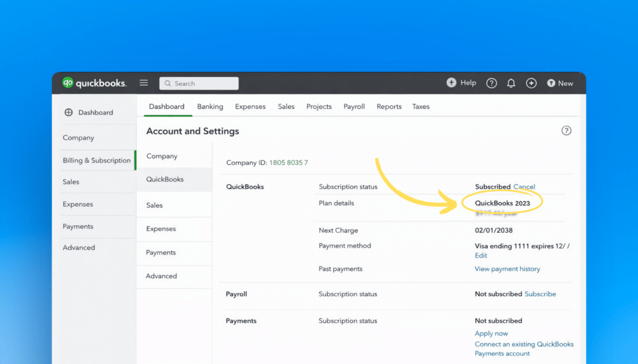Open the Payroll tab
Screen dimensions: 638x364
[x=354, y=106]
